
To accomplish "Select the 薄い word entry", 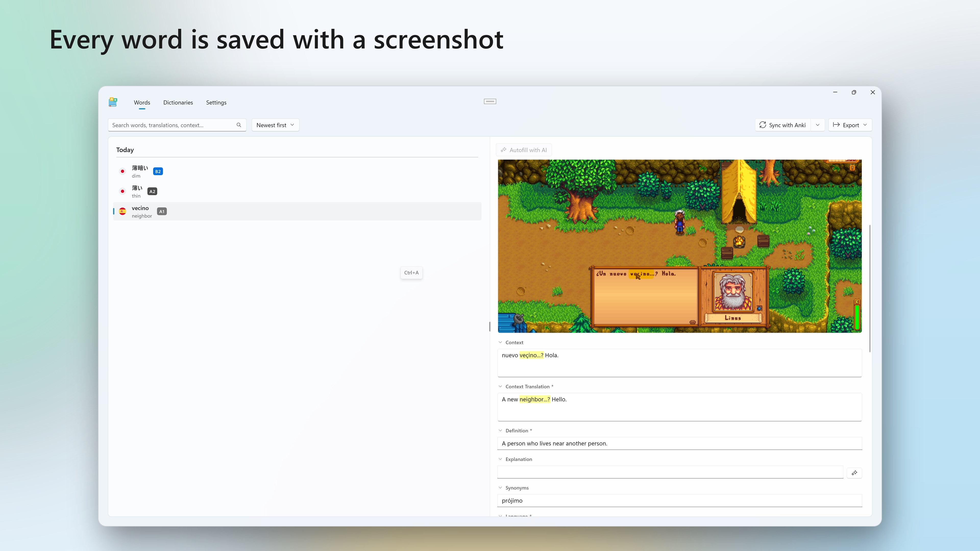I will click(297, 191).
